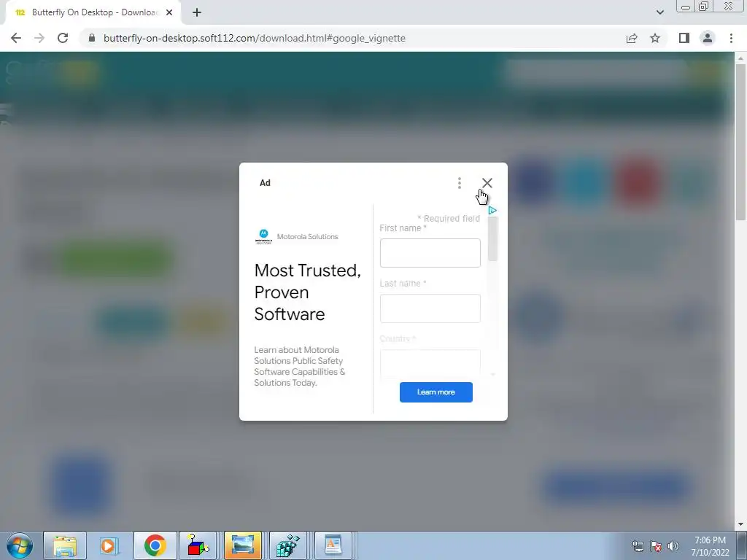747x560 pixels.
Task: Open the tab search dropdown arrow
Action: (x=659, y=12)
